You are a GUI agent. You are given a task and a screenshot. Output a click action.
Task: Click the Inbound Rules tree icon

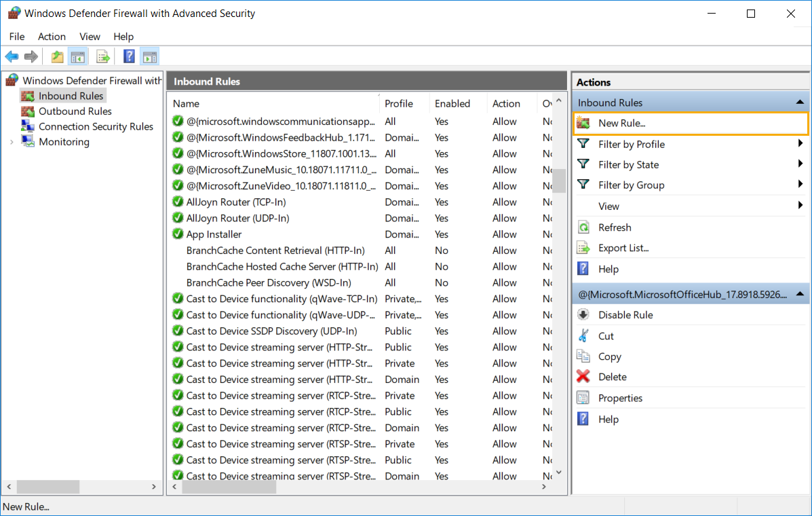27,96
